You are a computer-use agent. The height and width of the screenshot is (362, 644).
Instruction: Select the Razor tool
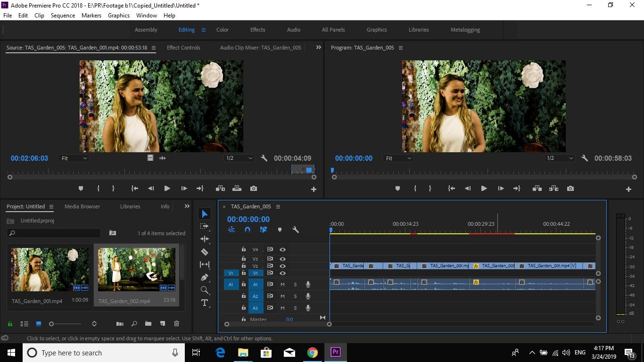tap(205, 252)
